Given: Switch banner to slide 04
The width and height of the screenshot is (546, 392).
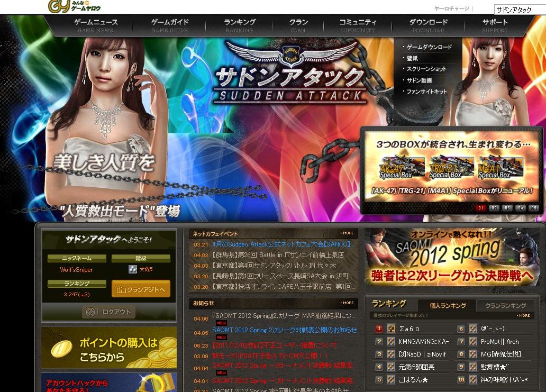Looking at the screenshot, I should tap(521, 208).
